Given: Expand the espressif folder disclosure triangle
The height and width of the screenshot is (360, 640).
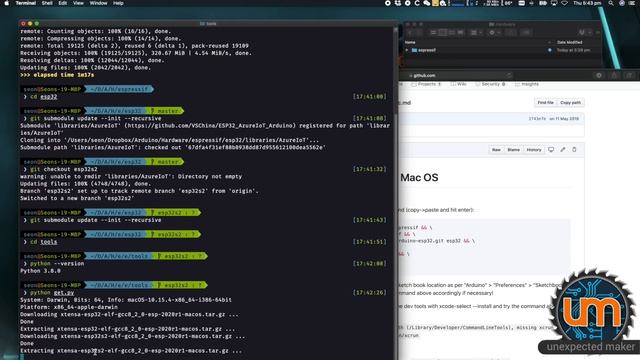Looking at the screenshot, I should (x=407, y=50).
